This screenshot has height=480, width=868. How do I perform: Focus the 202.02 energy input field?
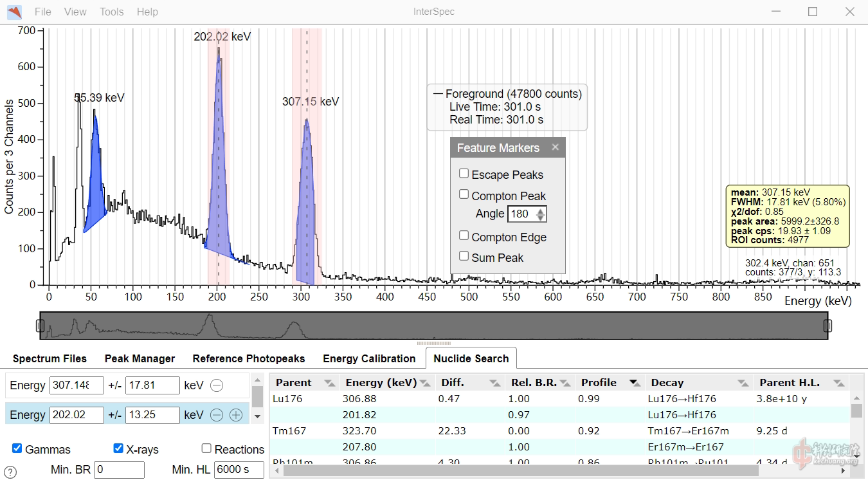tap(77, 415)
